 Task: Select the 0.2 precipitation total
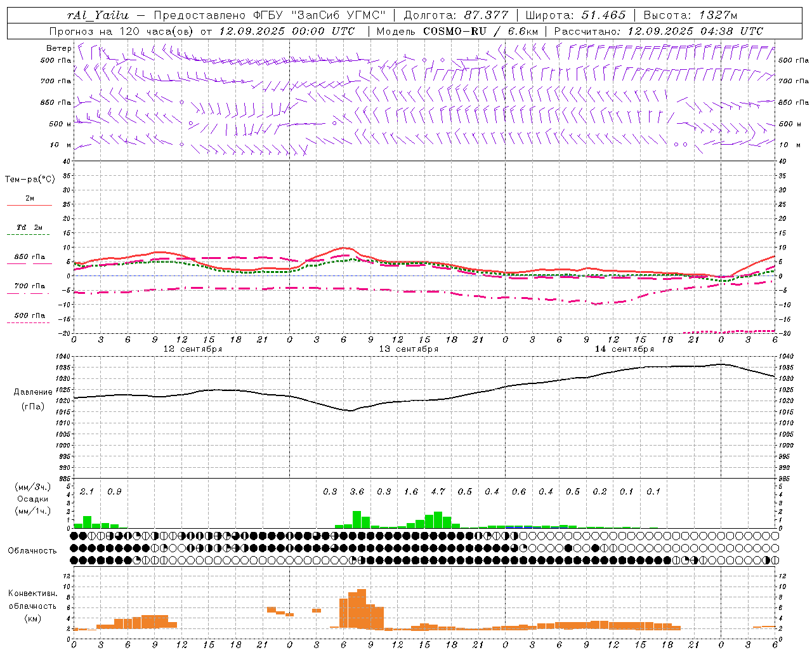(x=599, y=491)
